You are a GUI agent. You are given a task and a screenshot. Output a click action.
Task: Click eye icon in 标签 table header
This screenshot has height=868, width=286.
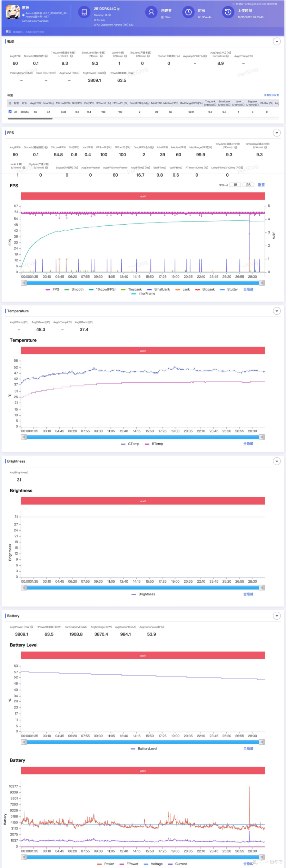coord(10,103)
